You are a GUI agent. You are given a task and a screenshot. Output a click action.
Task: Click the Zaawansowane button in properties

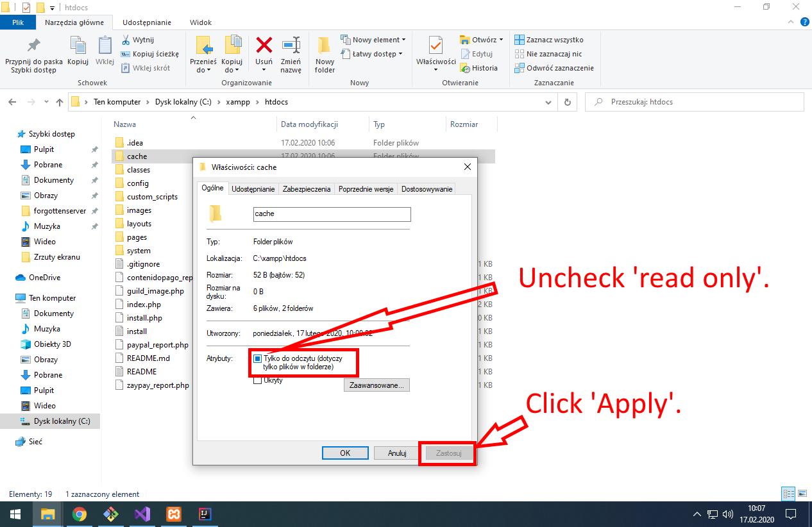376,385
